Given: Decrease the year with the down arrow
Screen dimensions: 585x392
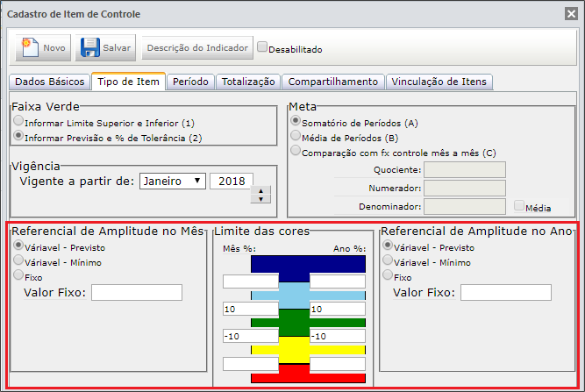Looking at the screenshot, I should (x=260, y=199).
